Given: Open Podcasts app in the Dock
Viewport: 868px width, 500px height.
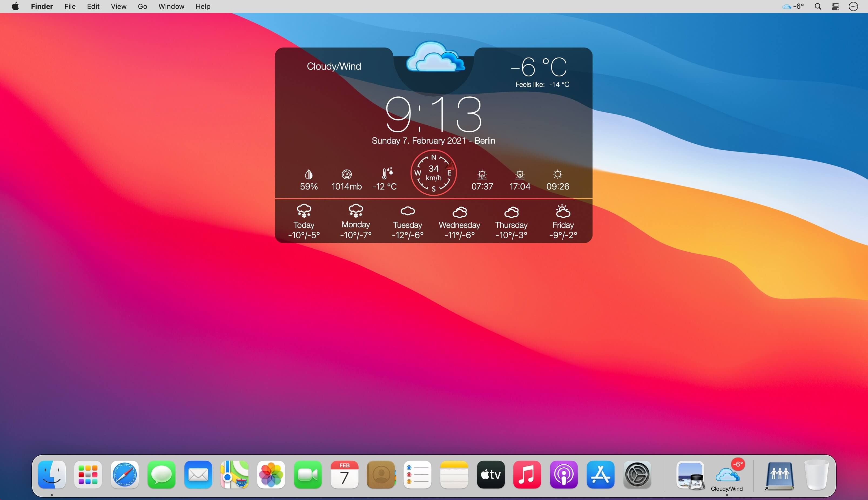Looking at the screenshot, I should click(x=564, y=475).
